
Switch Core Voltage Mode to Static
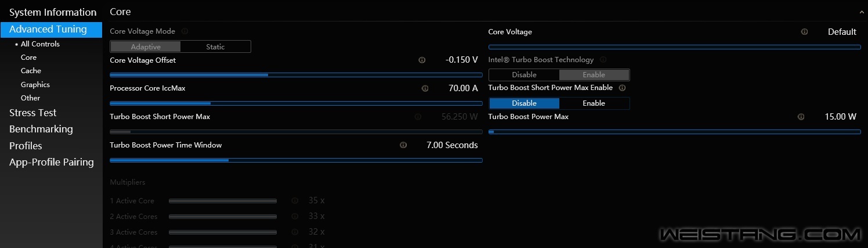click(x=215, y=47)
